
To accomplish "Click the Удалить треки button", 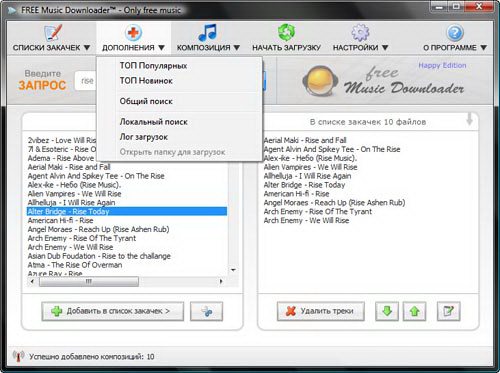I will pyautogui.click(x=321, y=311).
